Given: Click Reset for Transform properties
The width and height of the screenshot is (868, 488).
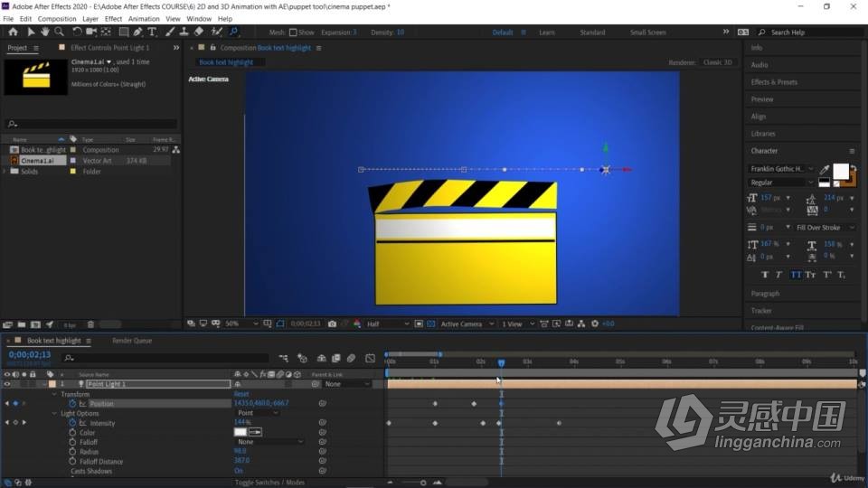Looking at the screenshot, I should [x=241, y=394].
